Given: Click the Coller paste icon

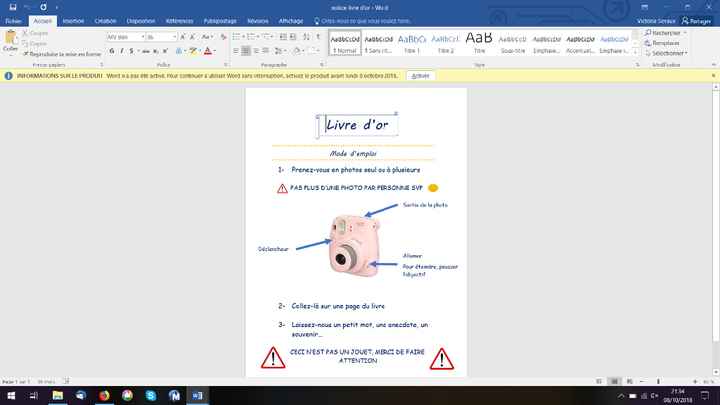Looking at the screenshot, I should (x=10, y=38).
